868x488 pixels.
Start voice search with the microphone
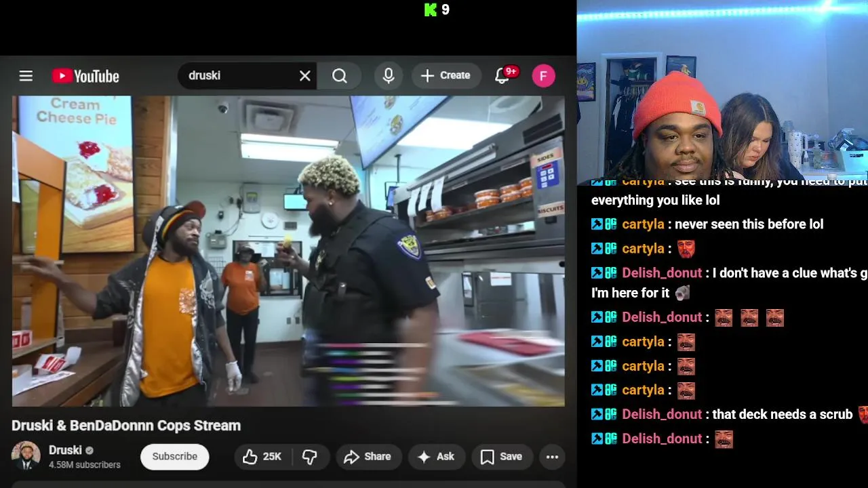pos(389,76)
